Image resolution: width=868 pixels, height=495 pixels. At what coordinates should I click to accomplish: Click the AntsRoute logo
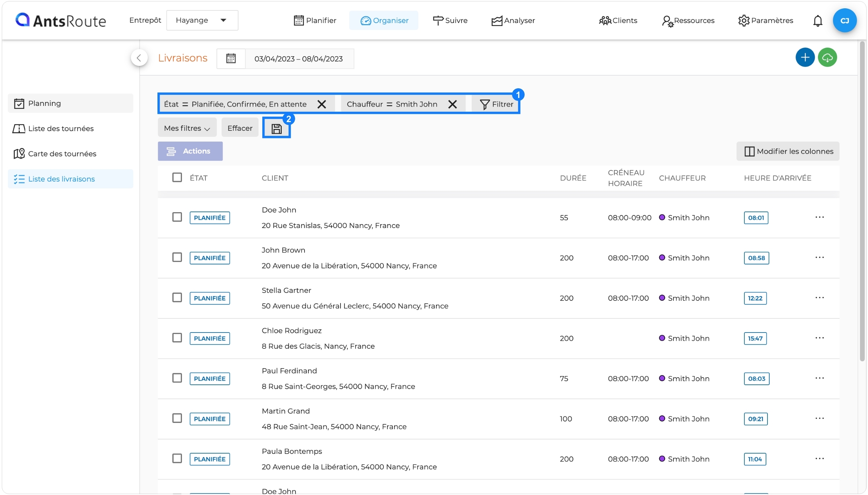(61, 21)
